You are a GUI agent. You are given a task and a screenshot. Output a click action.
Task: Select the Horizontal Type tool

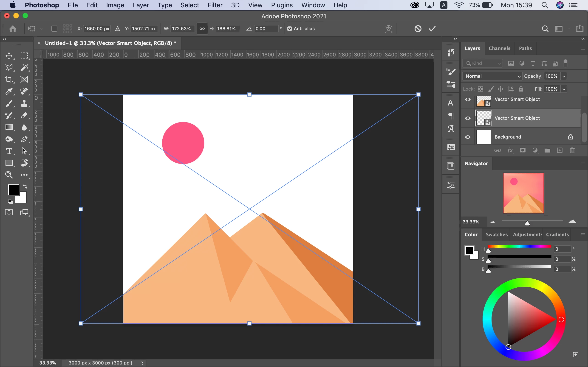tap(9, 151)
